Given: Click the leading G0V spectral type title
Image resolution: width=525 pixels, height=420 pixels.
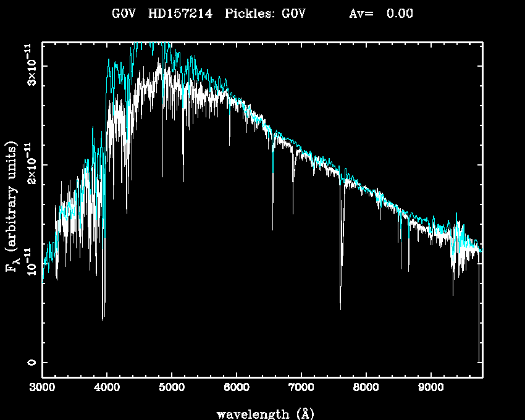Looking at the screenshot, I should point(124,14).
